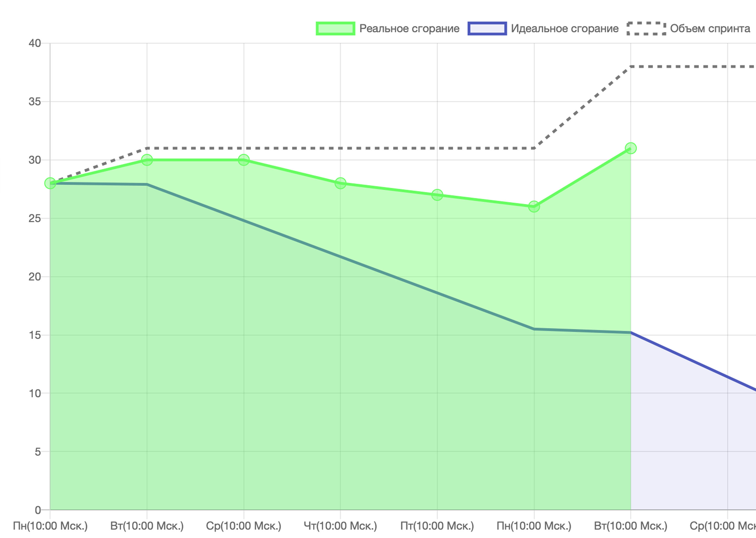Click the blue ideal line bend at second Пн

pos(534,329)
